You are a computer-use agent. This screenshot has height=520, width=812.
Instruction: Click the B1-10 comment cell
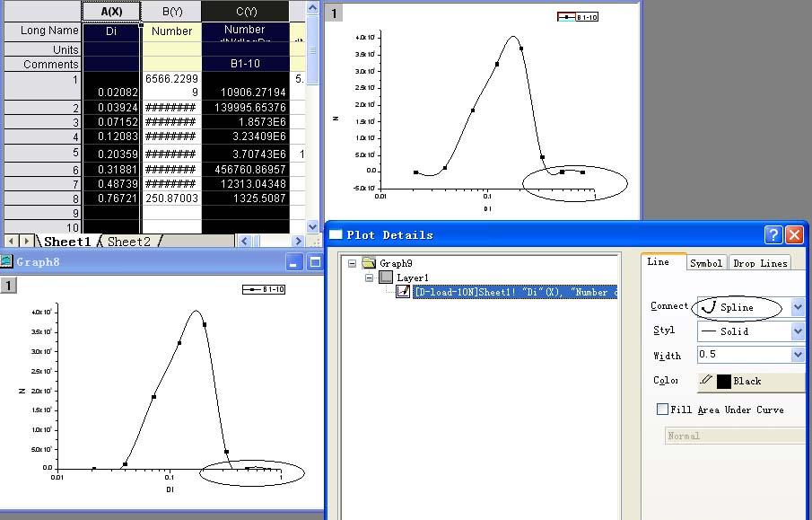coord(246,64)
